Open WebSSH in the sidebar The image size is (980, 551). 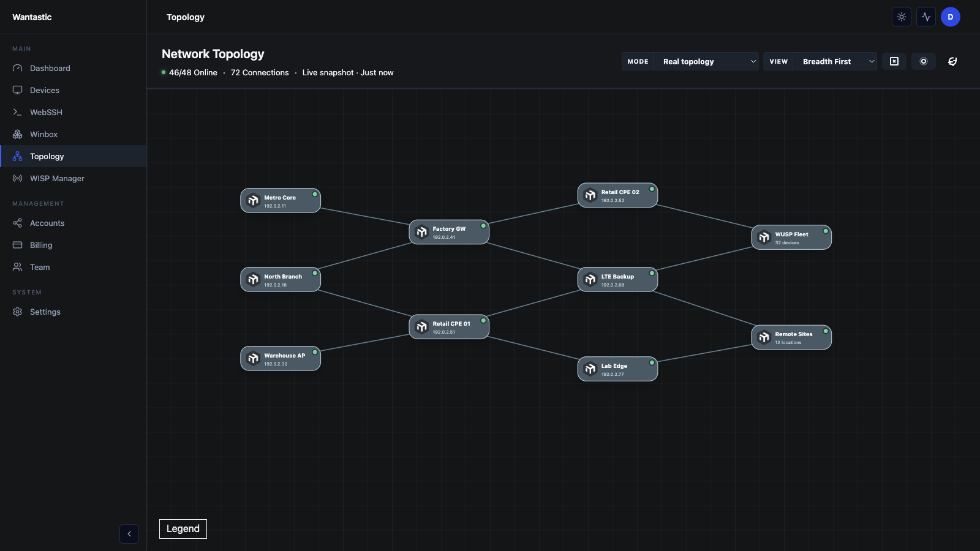73,112
